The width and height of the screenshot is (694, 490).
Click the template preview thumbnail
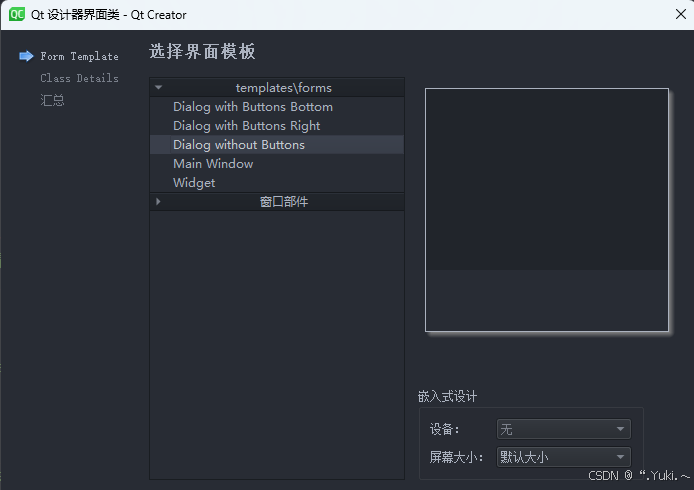click(547, 210)
